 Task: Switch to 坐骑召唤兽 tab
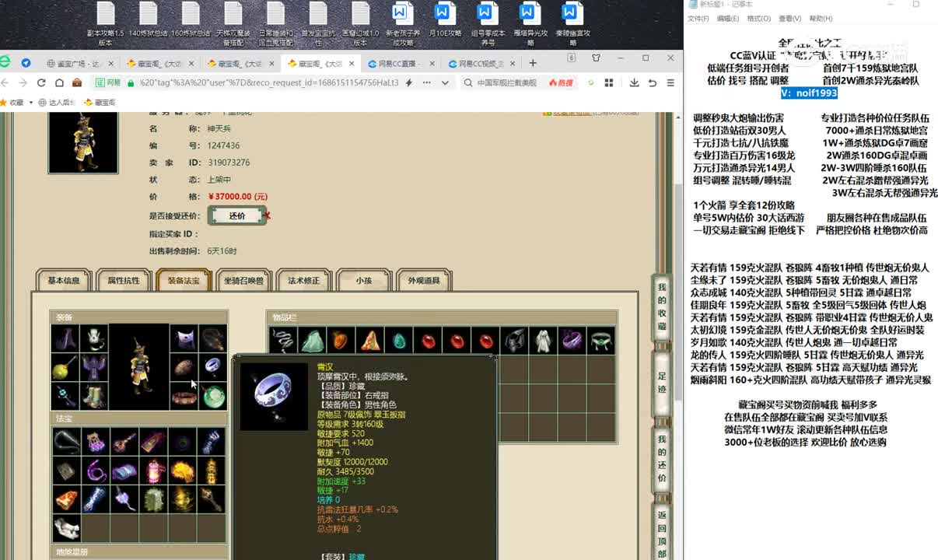click(243, 281)
